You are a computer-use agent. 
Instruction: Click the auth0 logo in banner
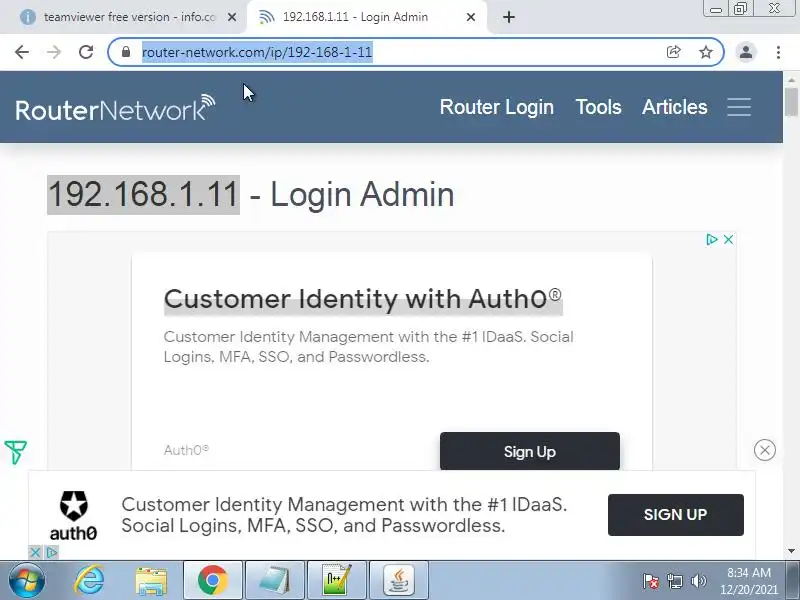(x=73, y=516)
